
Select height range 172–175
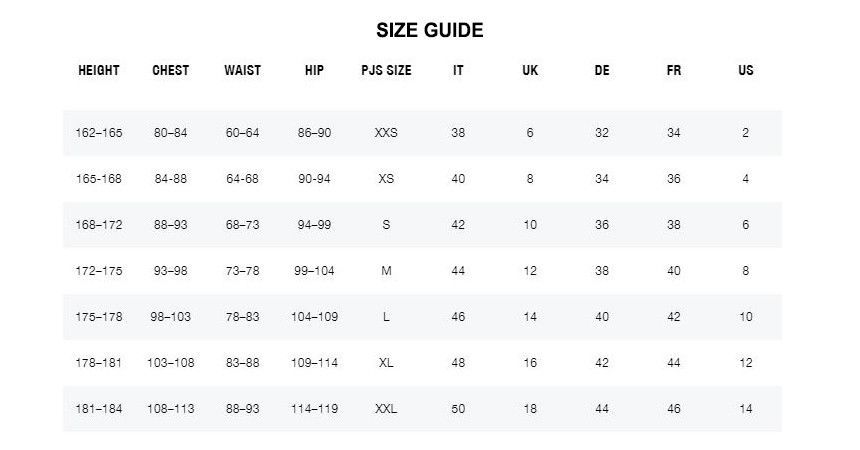click(x=99, y=271)
